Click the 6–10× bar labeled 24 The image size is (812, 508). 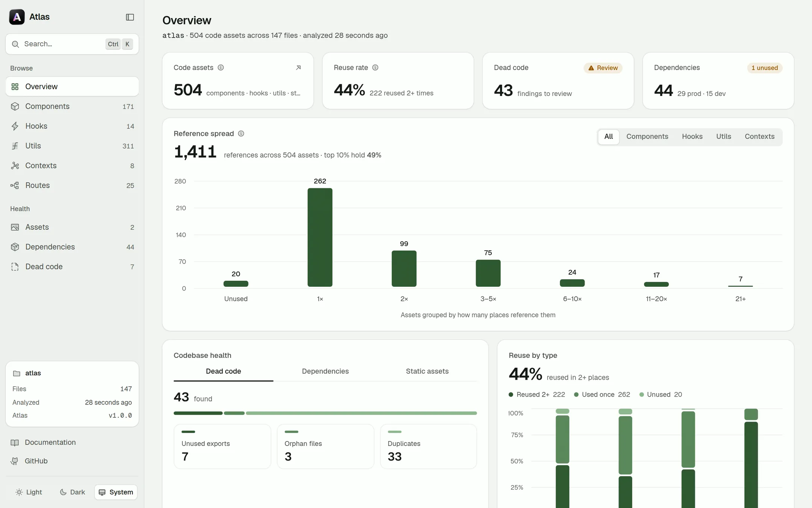572,283
